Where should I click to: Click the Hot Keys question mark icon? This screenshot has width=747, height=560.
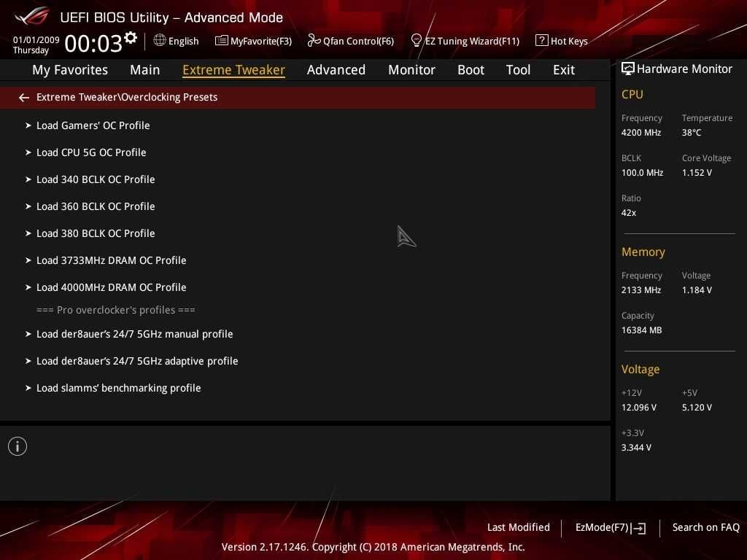[x=542, y=41]
